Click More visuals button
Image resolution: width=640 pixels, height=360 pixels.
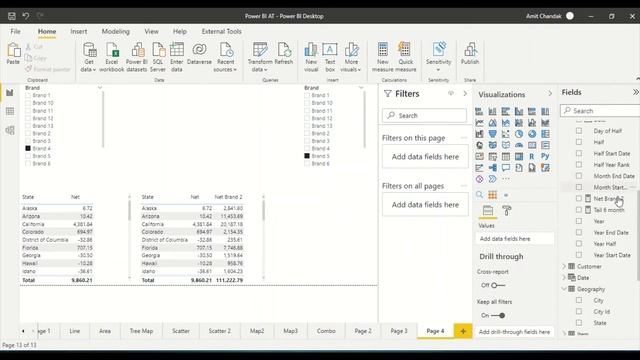pos(351,57)
